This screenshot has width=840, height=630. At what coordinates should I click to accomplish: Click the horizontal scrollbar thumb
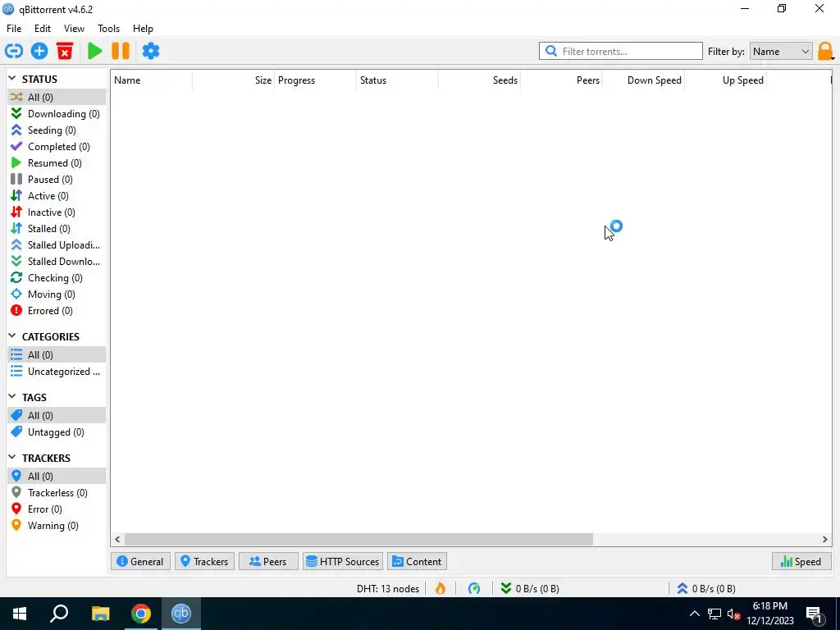pos(358,540)
